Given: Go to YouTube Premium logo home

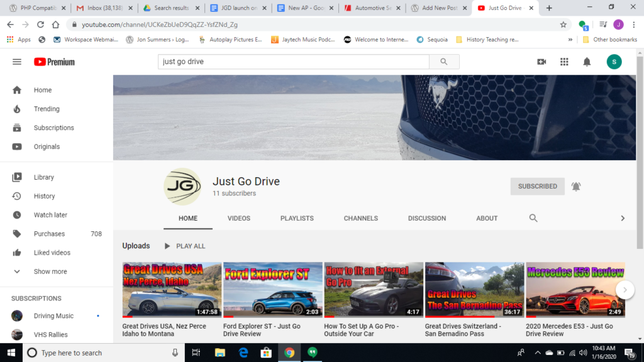Looking at the screenshot, I should (x=54, y=62).
